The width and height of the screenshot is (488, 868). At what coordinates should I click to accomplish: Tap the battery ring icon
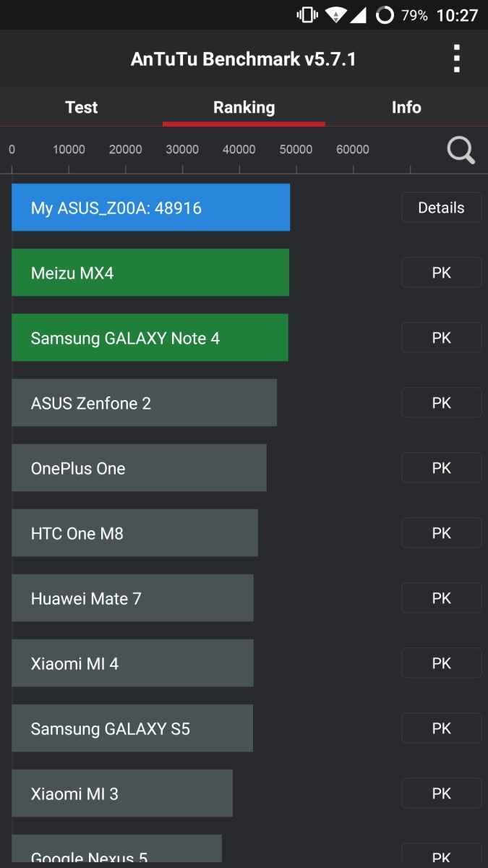pyautogui.click(x=385, y=15)
